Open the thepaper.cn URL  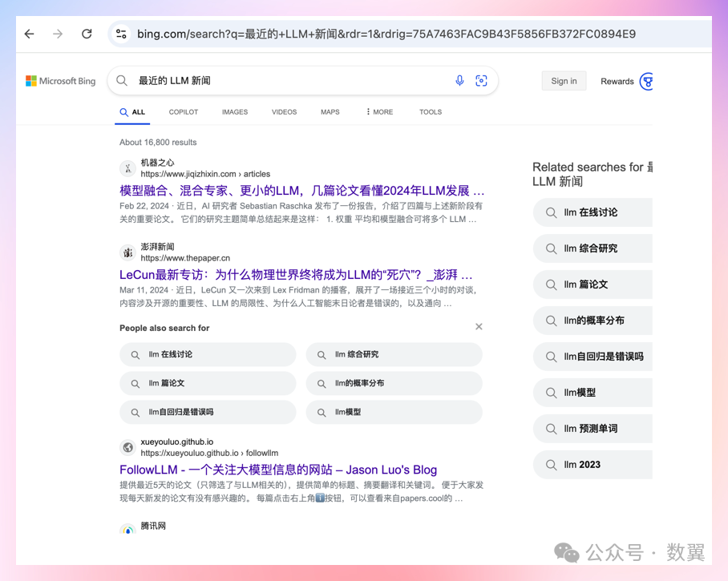[185, 258]
